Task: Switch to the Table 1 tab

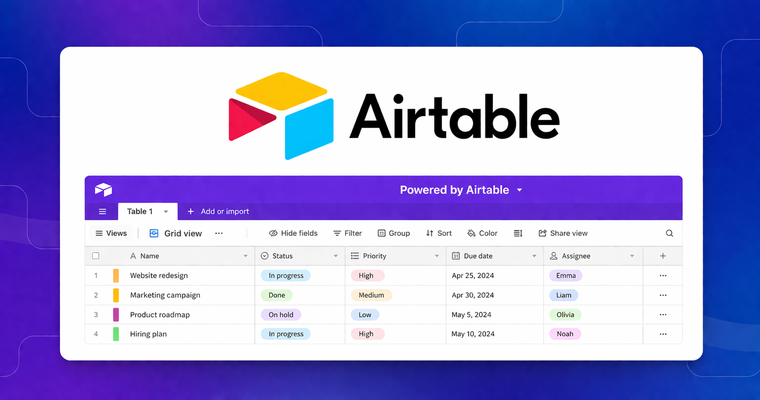Action: click(x=147, y=211)
